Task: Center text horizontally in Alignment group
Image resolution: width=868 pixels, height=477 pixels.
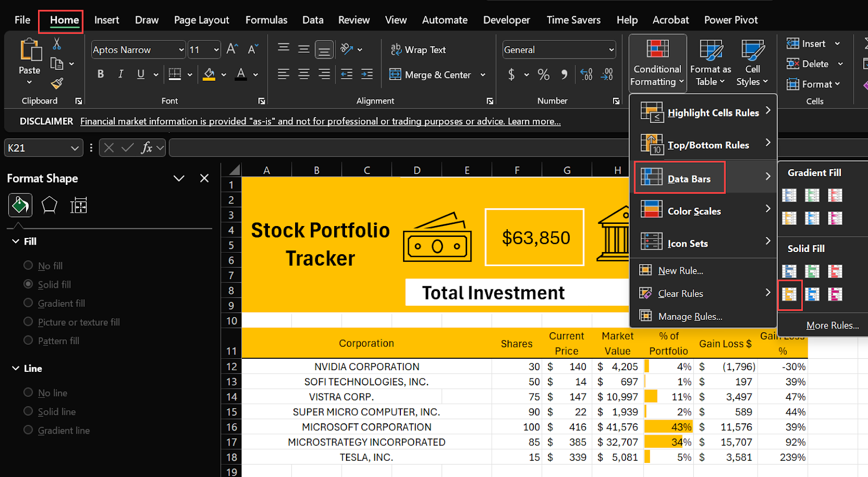Action: (304, 74)
